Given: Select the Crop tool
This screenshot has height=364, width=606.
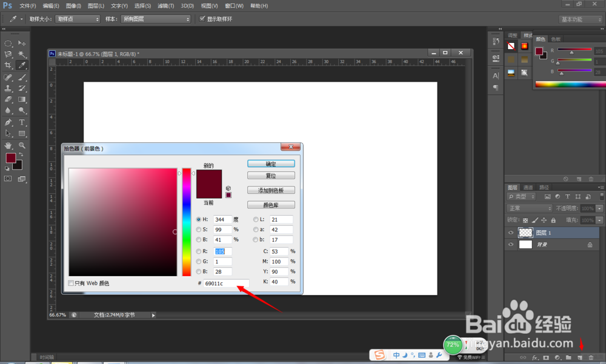Looking at the screenshot, I should click(x=8, y=65).
